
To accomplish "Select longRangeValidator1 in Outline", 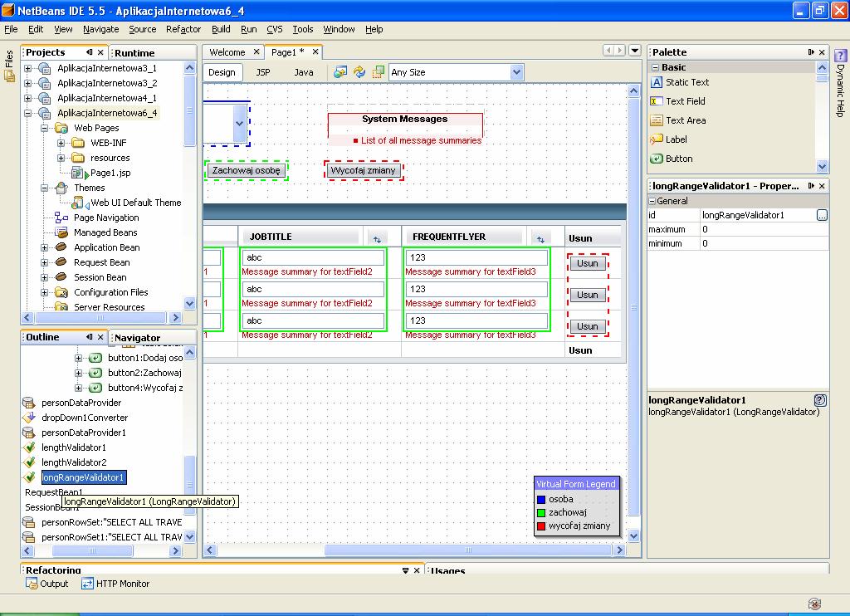I will [x=84, y=477].
